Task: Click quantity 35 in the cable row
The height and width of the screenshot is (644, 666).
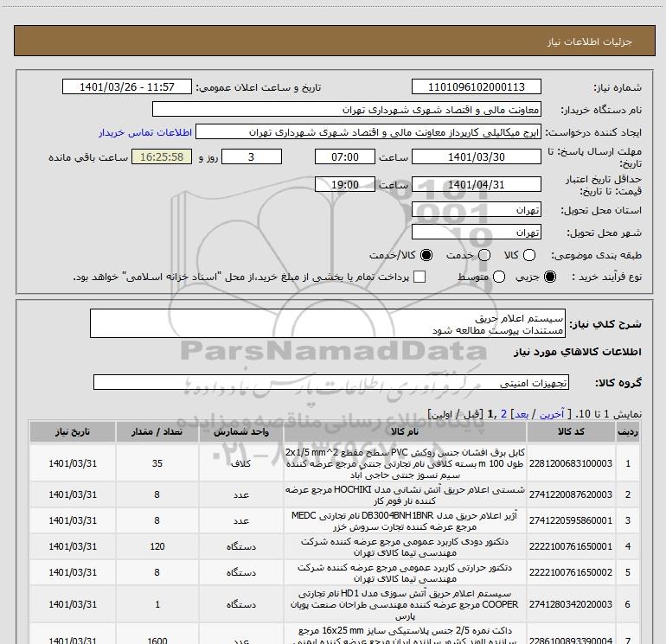Action: [157, 463]
